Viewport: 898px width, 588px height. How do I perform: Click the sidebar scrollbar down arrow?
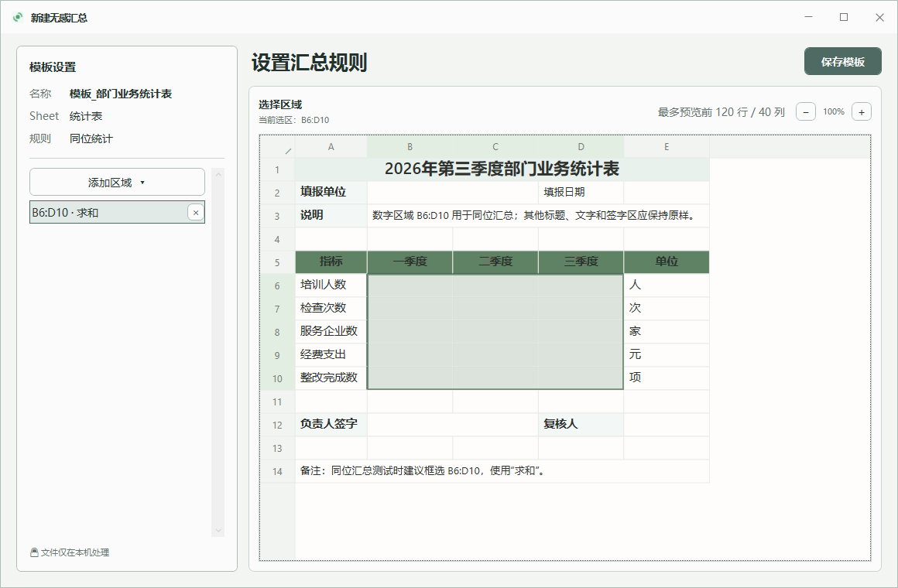[x=218, y=531]
